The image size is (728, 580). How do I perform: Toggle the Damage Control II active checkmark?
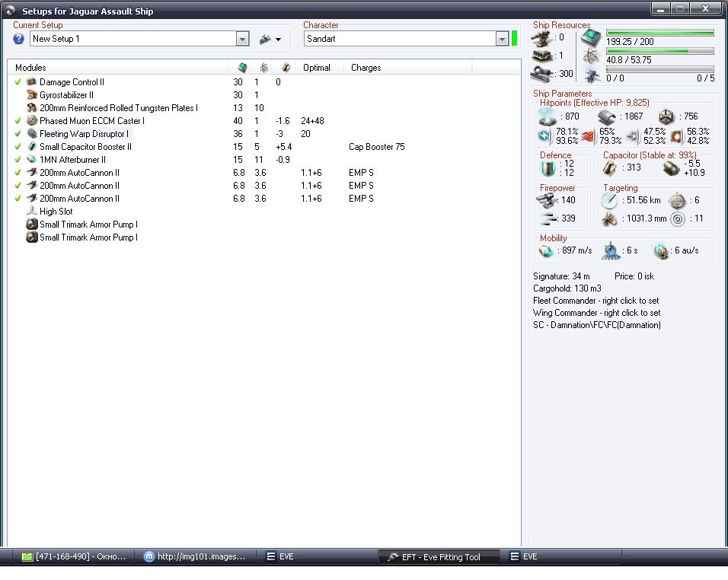18,82
